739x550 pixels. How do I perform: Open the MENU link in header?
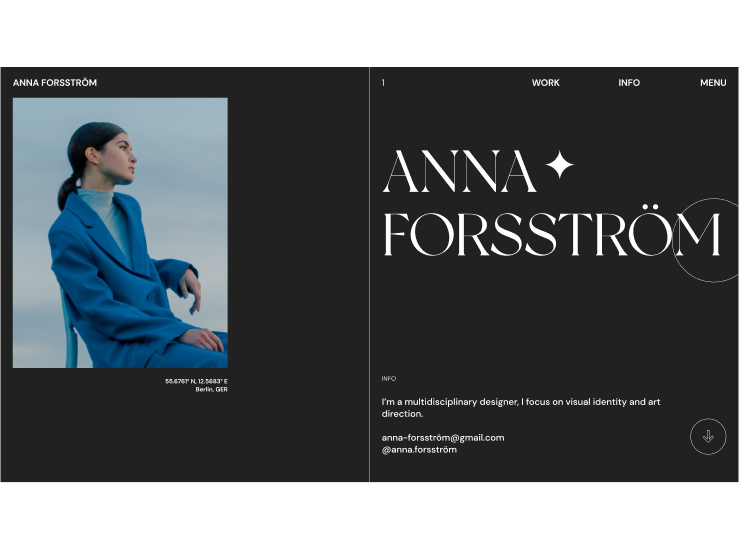(x=713, y=82)
